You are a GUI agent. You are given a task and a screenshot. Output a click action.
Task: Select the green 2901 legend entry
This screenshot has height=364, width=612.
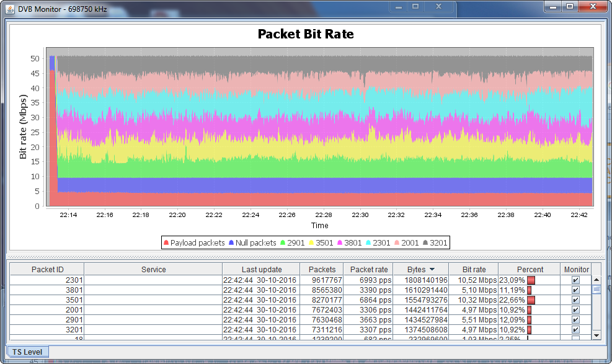[x=292, y=242]
